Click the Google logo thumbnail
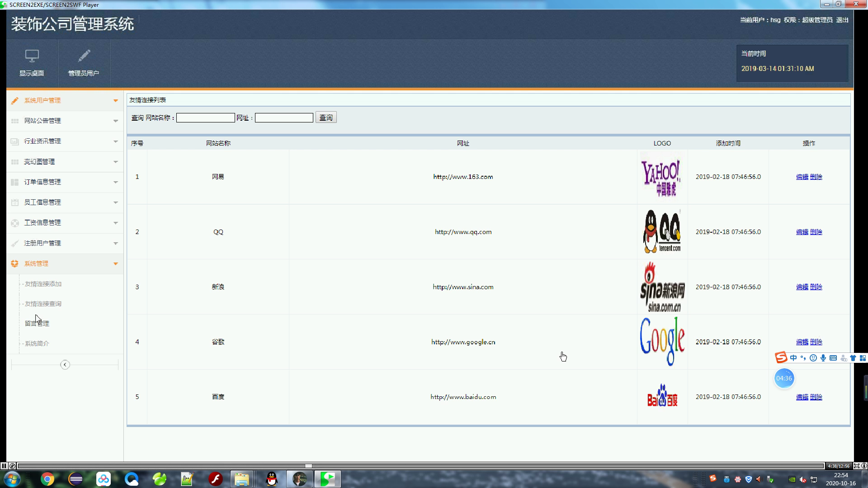 click(662, 341)
